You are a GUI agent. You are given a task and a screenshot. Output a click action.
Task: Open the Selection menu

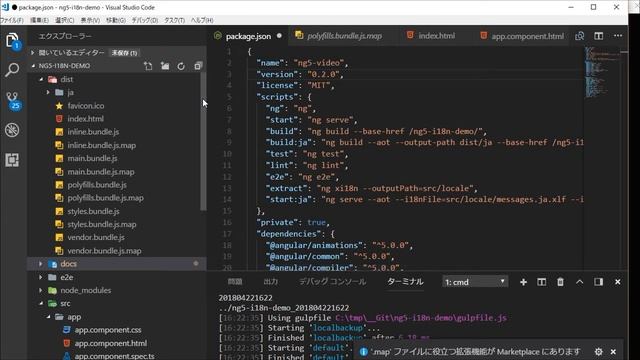coord(64,20)
